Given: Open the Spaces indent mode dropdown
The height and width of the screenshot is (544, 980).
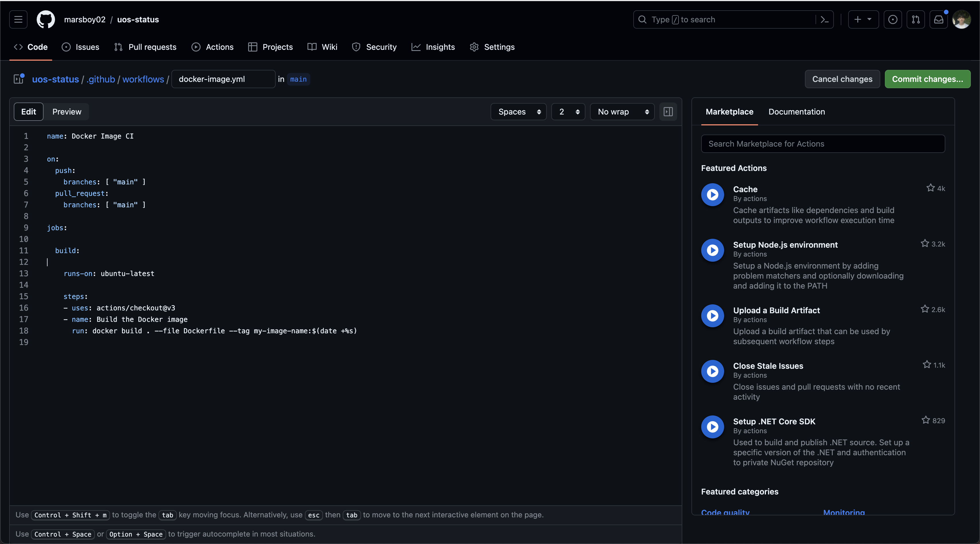Looking at the screenshot, I should pos(519,112).
